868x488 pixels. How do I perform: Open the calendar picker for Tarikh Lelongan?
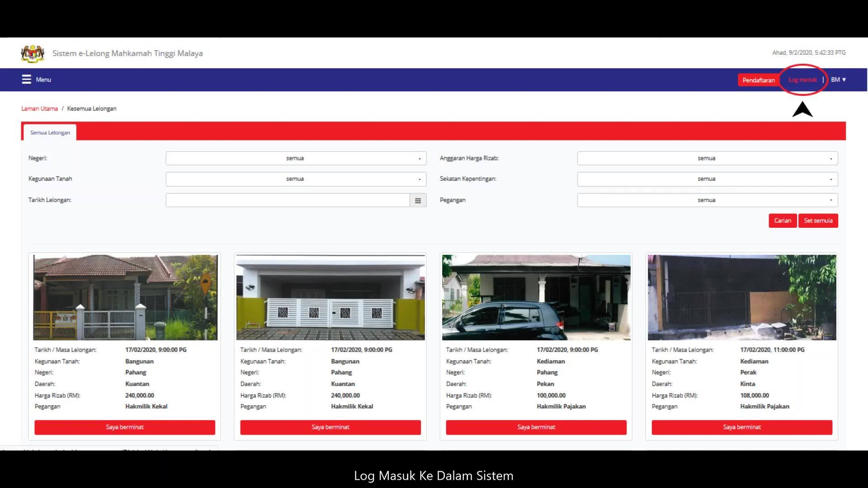tap(418, 200)
